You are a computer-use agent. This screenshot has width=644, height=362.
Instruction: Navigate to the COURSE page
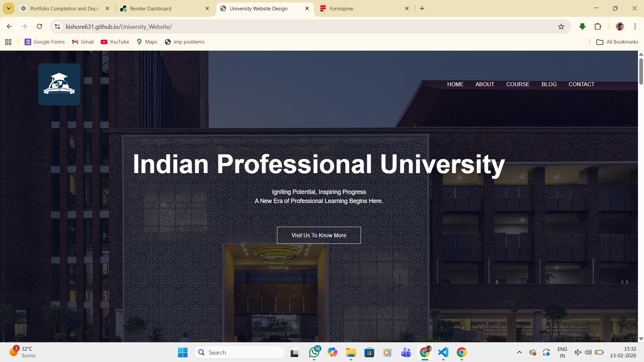point(517,84)
